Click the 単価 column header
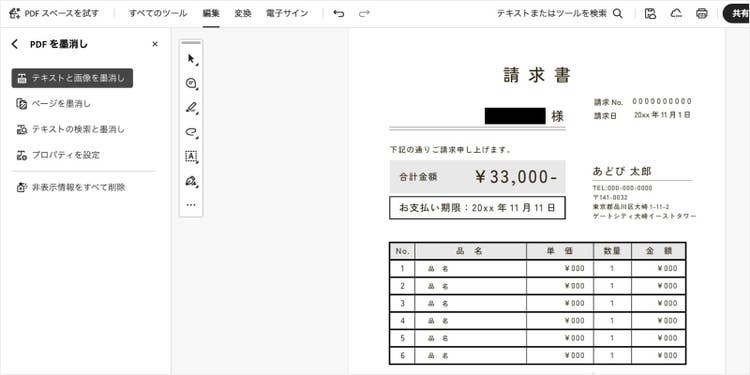 tap(560, 251)
